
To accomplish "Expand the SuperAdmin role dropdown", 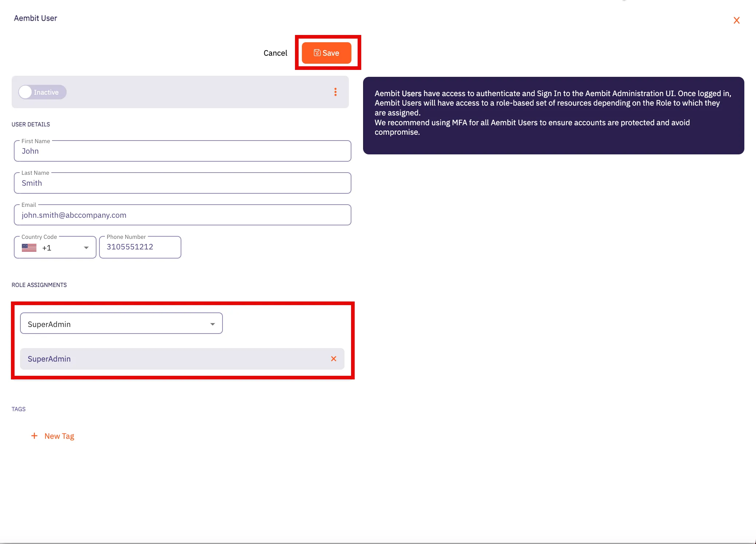I will click(x=121, y=324).
